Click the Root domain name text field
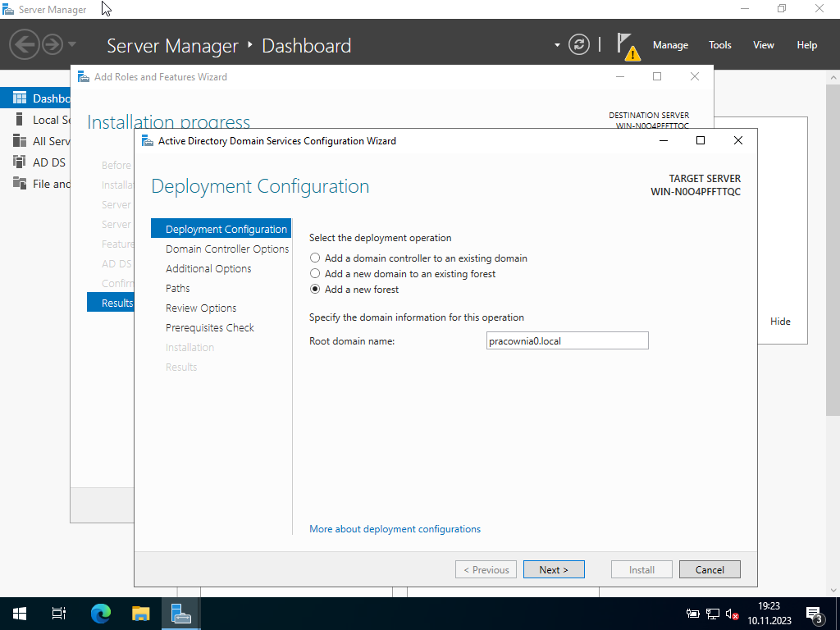Image resolution: width=840 pixels, height=630 pixels. [x=568, y=340]
